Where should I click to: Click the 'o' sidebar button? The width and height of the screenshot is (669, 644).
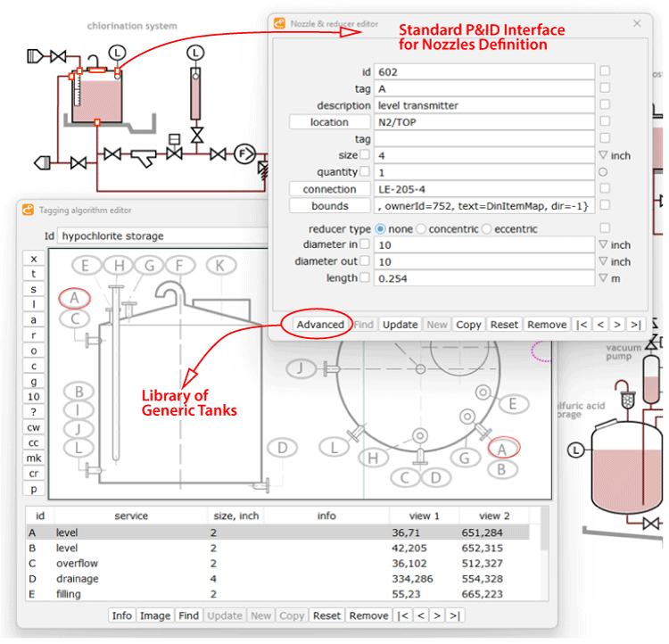[x=34, y=352]
